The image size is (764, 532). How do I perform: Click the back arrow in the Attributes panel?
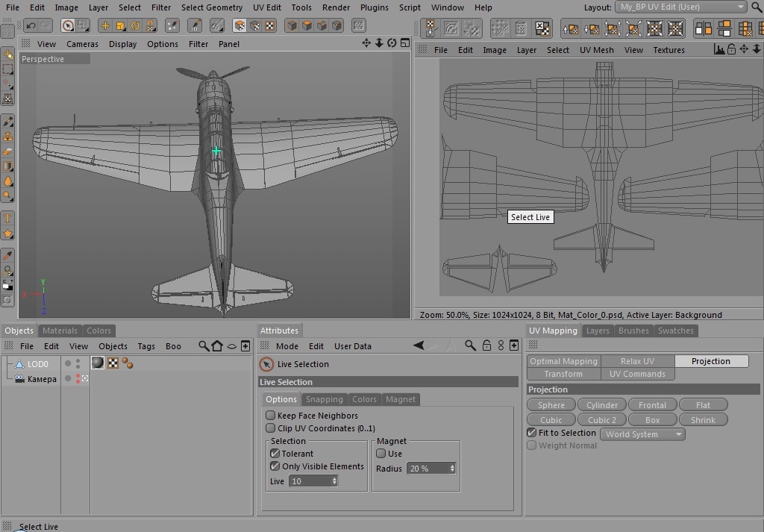(419, 346)
